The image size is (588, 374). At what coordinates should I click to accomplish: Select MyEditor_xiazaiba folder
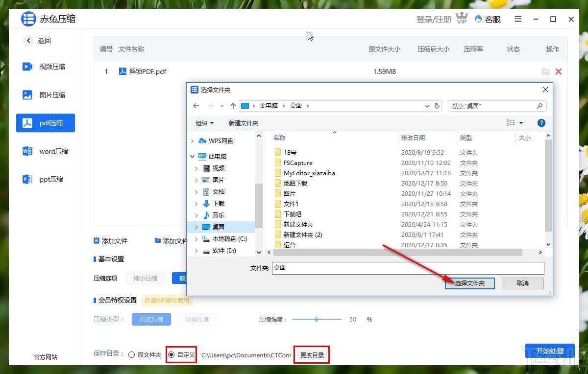(x=309, y=173)
